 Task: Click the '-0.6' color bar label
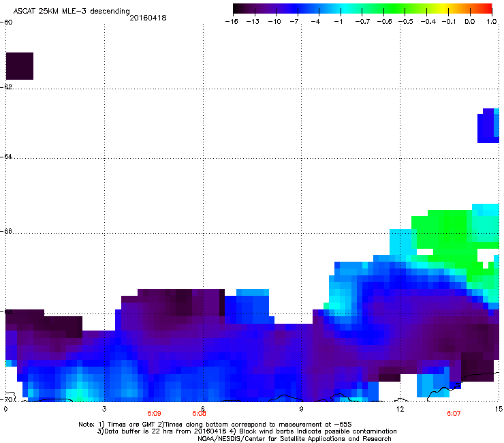click(383, 22)
